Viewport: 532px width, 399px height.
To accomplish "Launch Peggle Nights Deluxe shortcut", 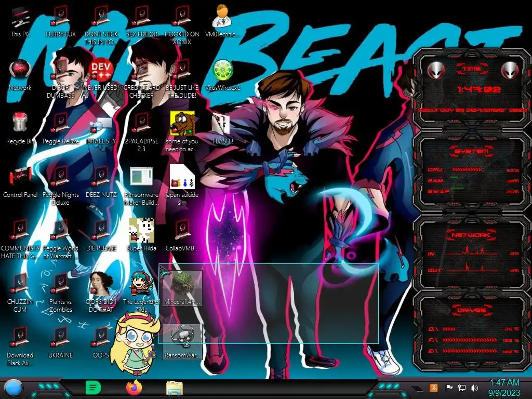I will click(x=60, y=186).
